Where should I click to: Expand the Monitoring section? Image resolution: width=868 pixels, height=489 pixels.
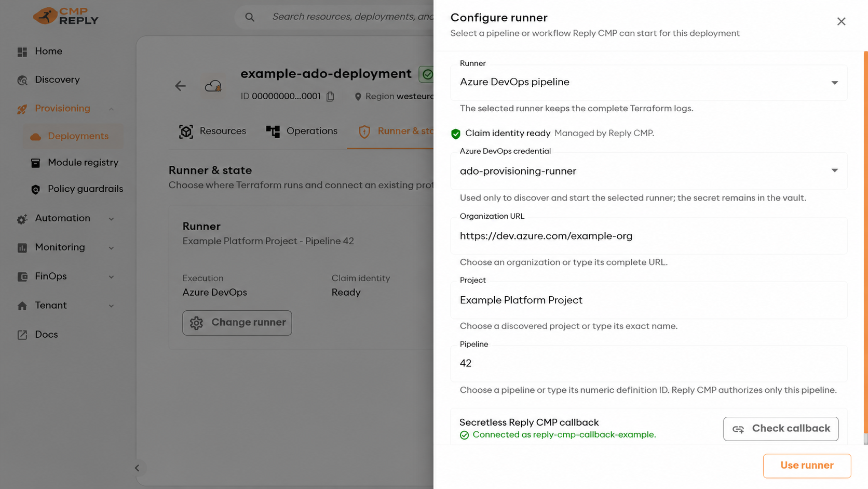click(x=111, y=248)
